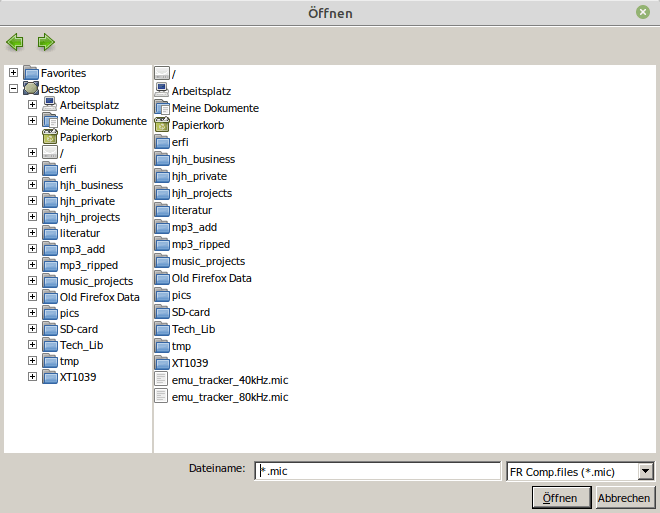660x513 pixels.
Task: Expand the SD-card tree node
Action: (32, 329)
